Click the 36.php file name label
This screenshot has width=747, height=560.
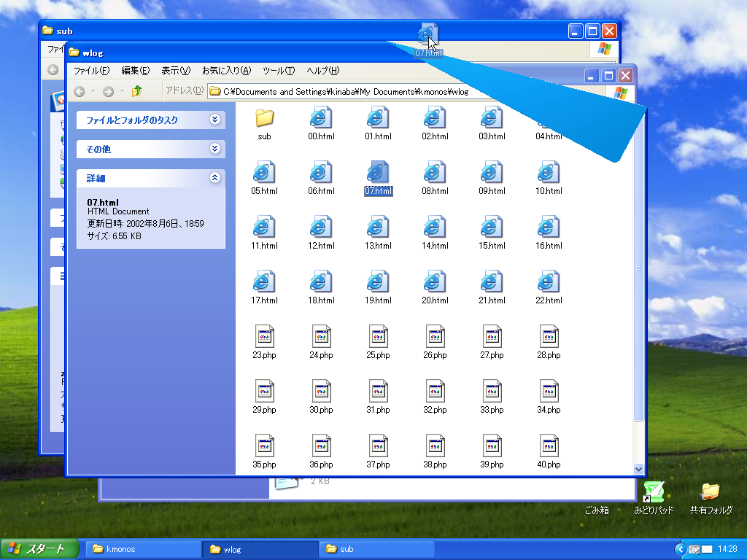[x=321, y=464]
